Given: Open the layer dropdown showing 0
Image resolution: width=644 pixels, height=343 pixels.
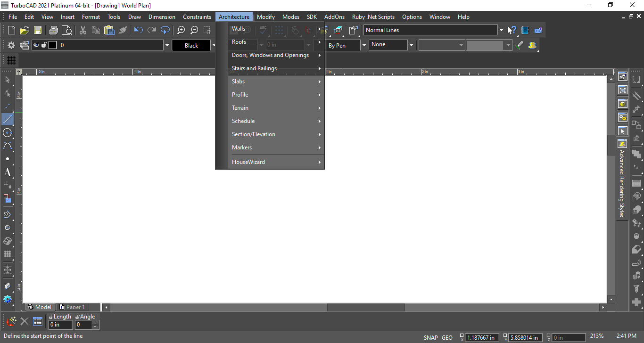Looking at the screenshot, I should coord(167,46).
